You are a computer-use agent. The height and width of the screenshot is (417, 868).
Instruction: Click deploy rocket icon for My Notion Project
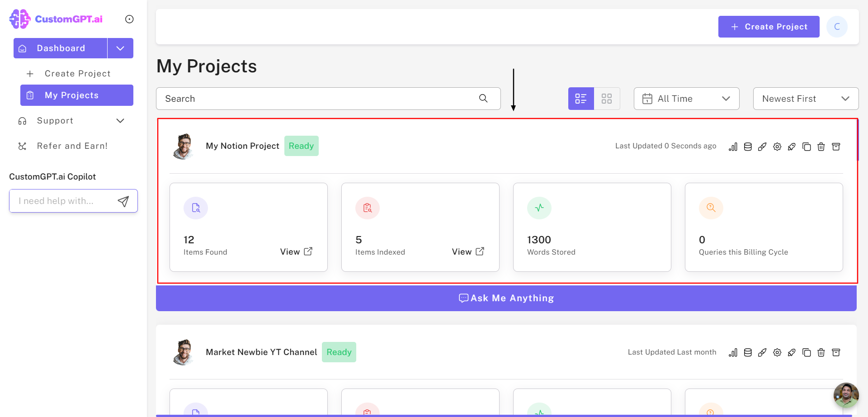(792, 147)
